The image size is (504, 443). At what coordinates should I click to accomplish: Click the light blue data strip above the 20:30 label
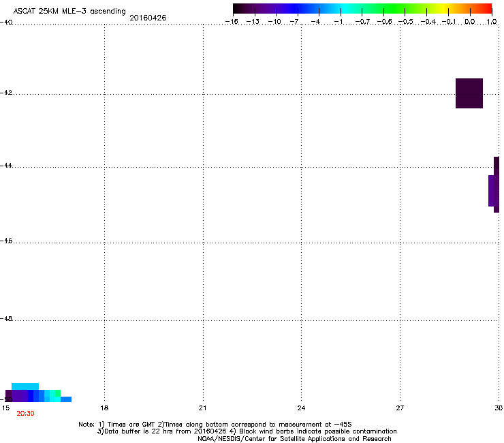[x=25, y=386]
